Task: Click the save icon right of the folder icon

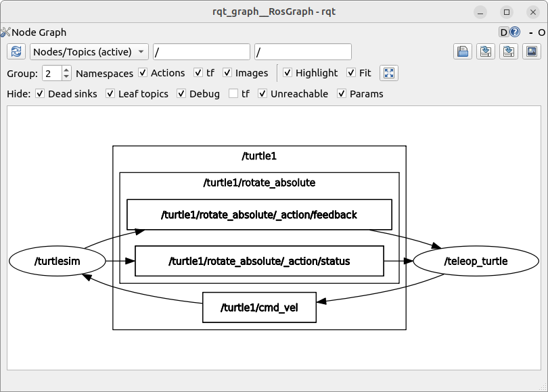Action: (486, 52)
